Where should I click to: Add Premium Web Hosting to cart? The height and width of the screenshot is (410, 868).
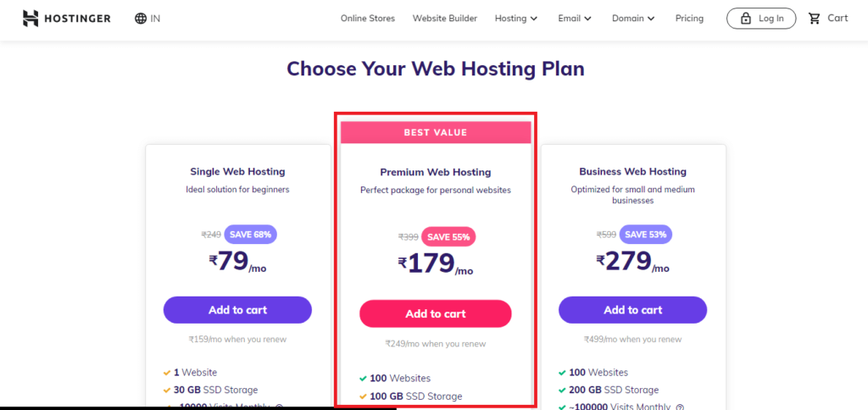436,313
